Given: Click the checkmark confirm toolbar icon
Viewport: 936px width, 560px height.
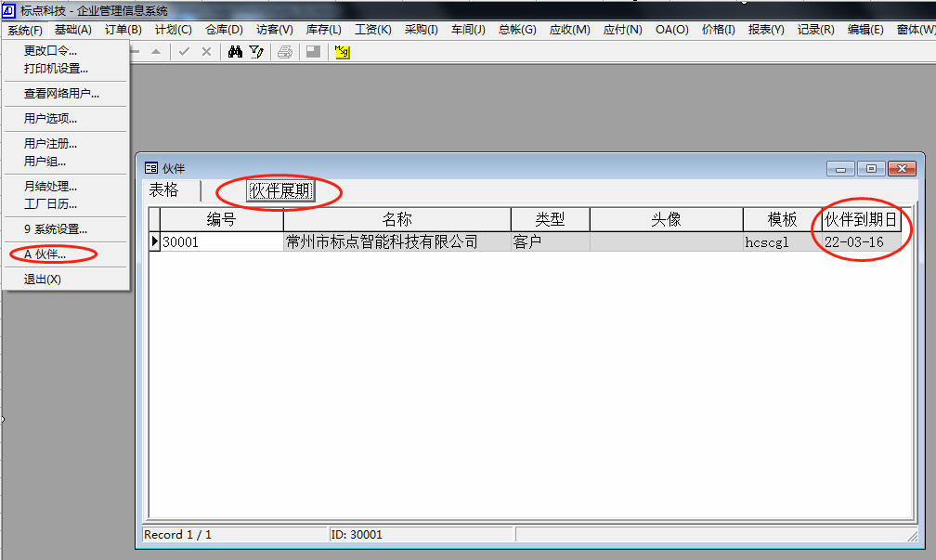Looking at the screenshot, I should [x=184, y=52].
